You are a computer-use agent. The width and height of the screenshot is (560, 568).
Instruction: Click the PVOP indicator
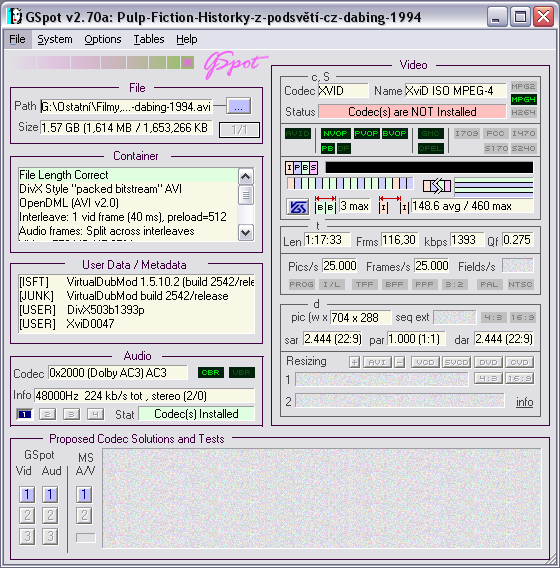coord(366,134)
